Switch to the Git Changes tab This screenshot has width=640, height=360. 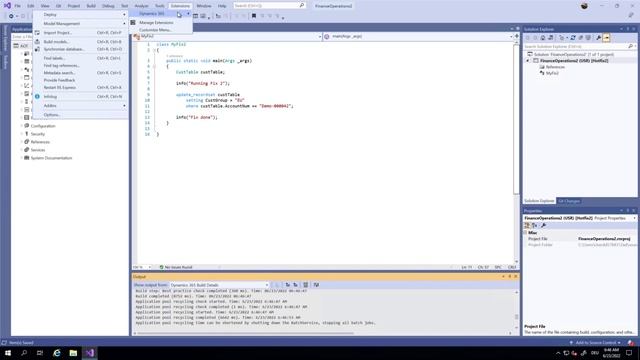(569, 201)
